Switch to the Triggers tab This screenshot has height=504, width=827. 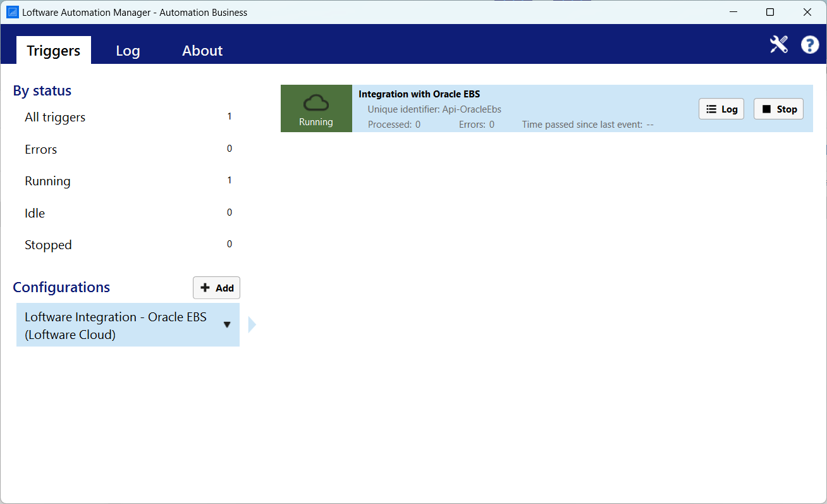pyautogui.click(x=54, y=51)
